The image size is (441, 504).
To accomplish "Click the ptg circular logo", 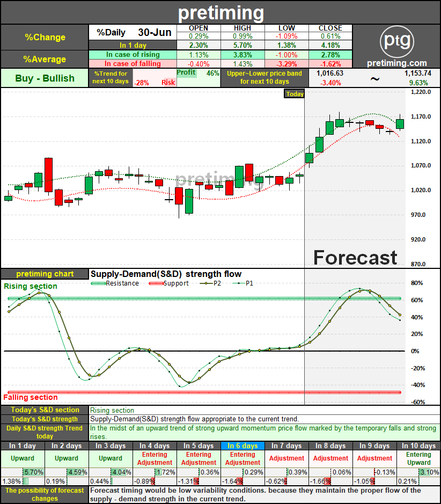I will tap(396, 41).
